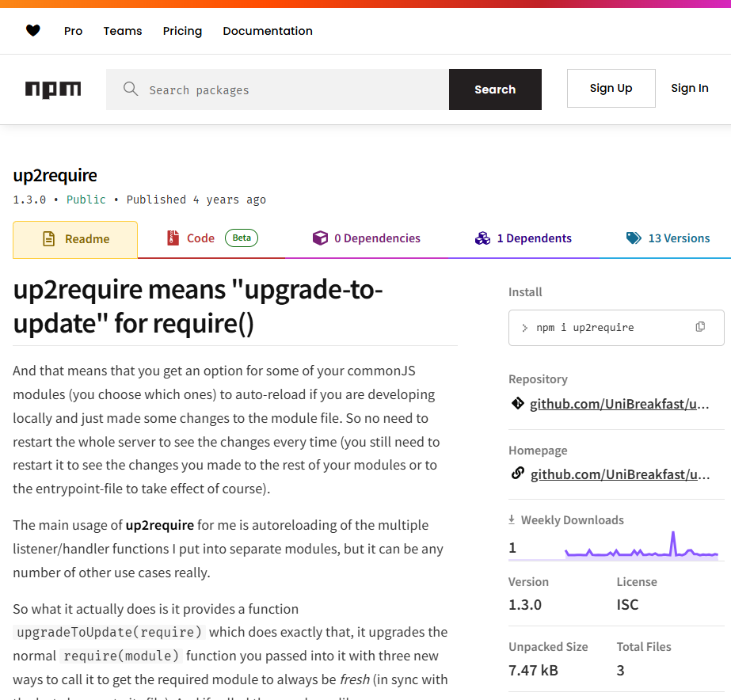The width and height of the screenshot is (731, 700).
Task: Switch to the Code tab
Action: (212, 238)
